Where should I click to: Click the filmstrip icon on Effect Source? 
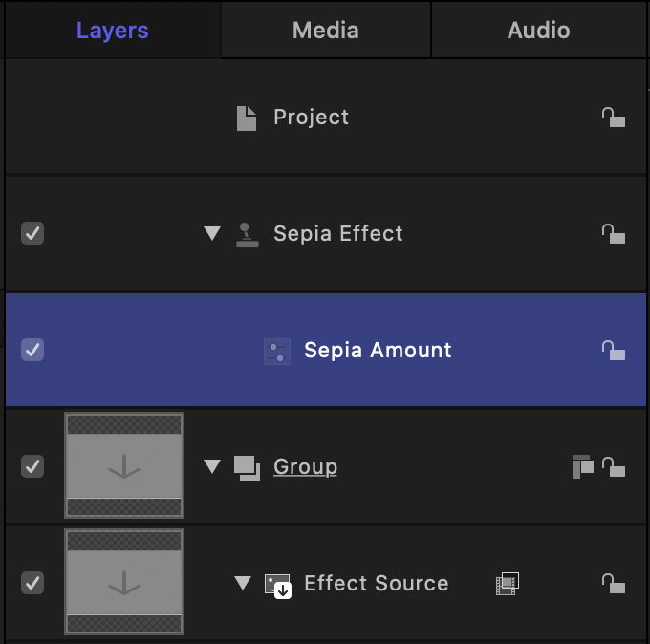507,584
